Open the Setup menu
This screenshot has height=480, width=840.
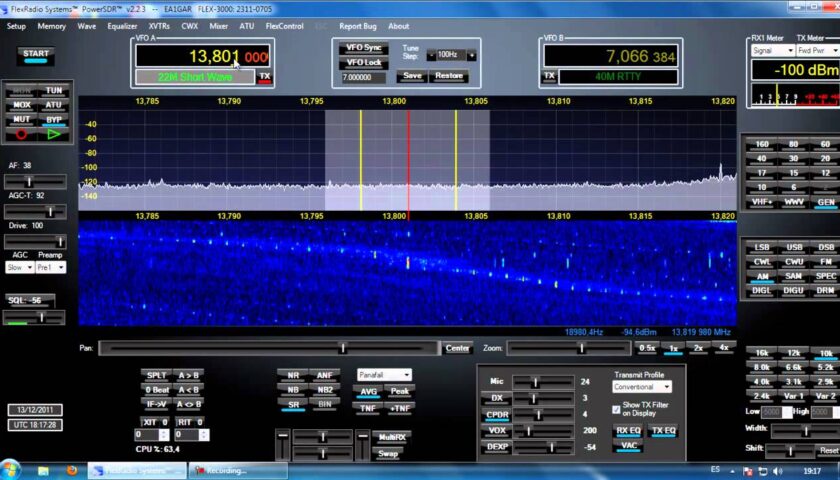tap(16, 26)
